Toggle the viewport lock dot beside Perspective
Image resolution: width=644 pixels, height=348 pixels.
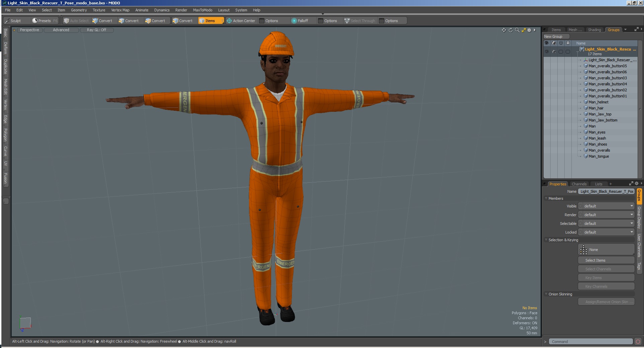click(x=14, y=30)
